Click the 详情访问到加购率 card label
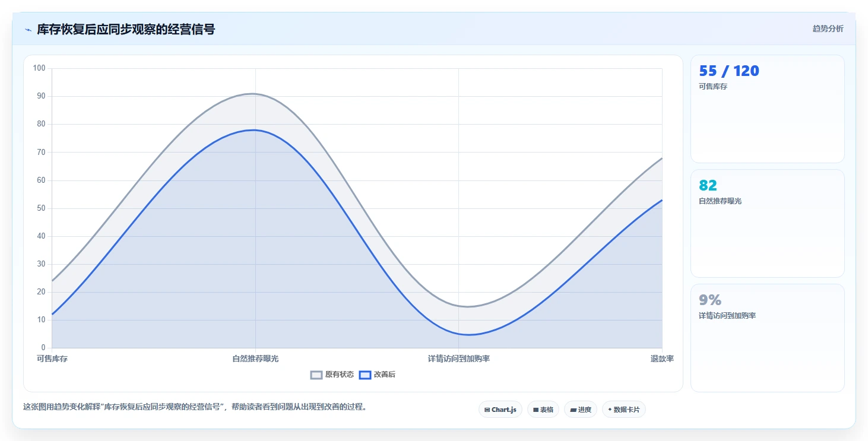 coord(727,316)
